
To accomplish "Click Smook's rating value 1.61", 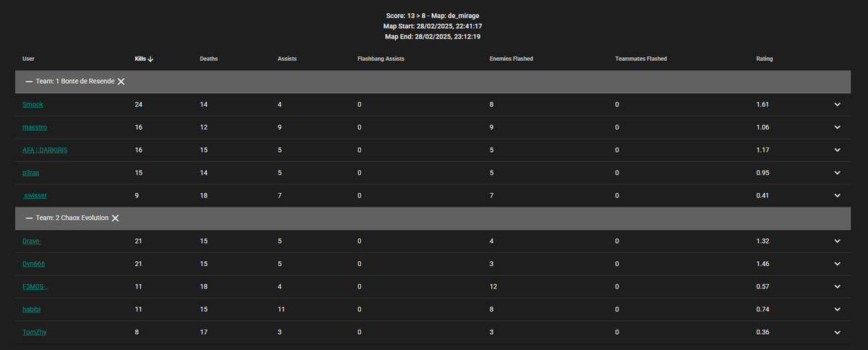I will point(762,105).
